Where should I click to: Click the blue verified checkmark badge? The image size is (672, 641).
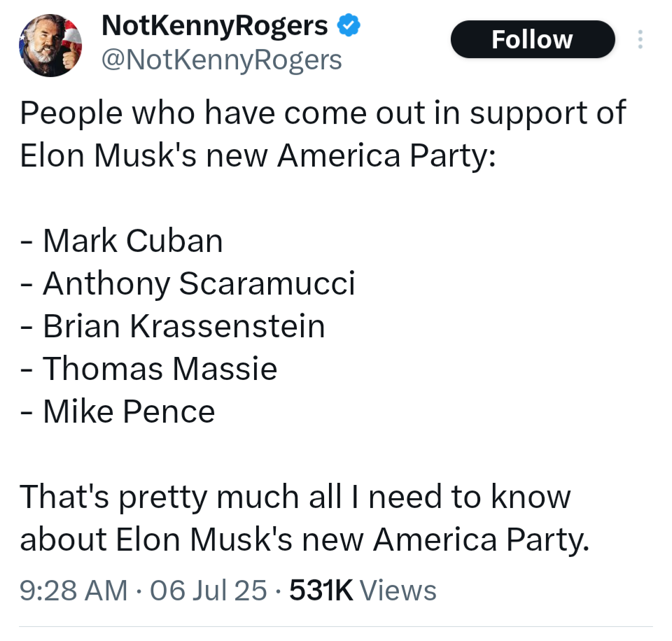click(x=349, y=25)
